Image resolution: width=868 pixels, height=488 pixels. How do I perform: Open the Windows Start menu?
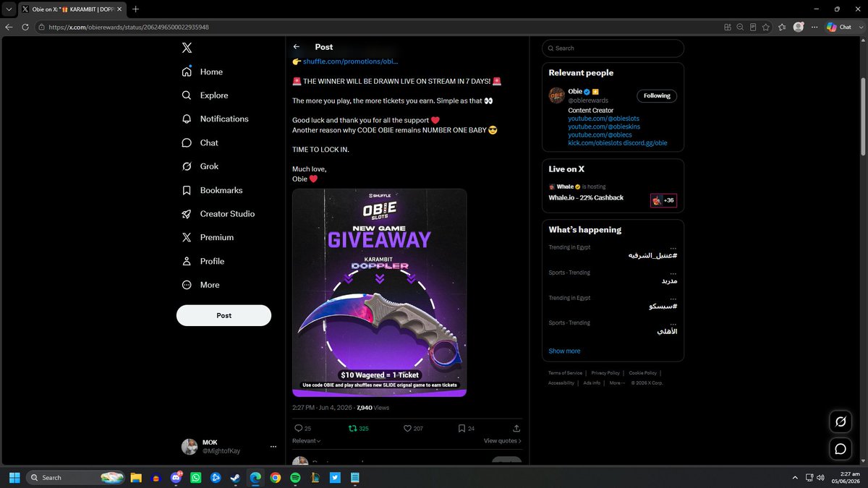pyautogui.click(x=13, y=478)
